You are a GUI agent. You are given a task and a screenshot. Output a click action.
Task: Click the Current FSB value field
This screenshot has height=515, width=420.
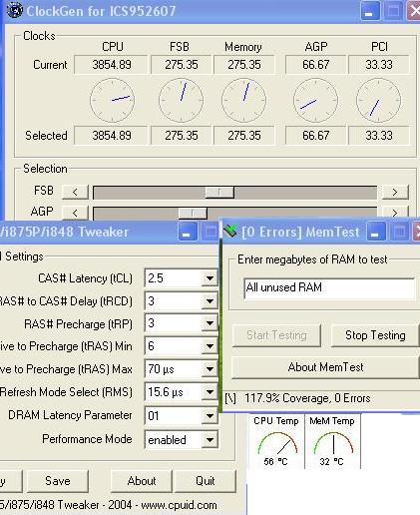coord(182,65)
